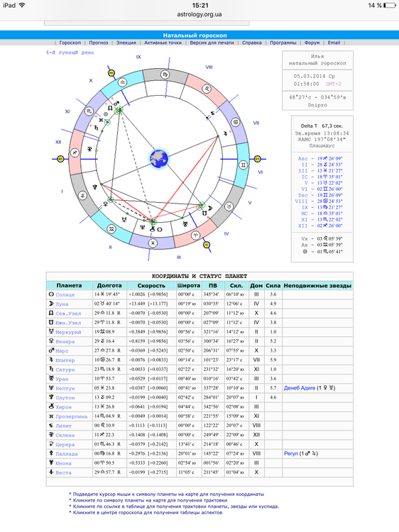The height and width of the screenshot is (532, 399).
Task: Click the Proserpina glyph in the table row
Action: [x=51, y=416]
